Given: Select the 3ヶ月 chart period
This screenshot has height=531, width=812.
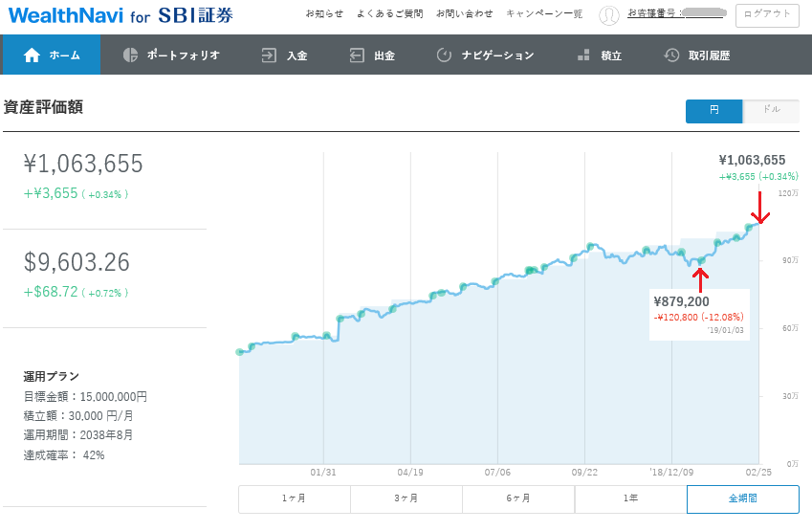Looking at the screenshot, I should pos(406,499).
